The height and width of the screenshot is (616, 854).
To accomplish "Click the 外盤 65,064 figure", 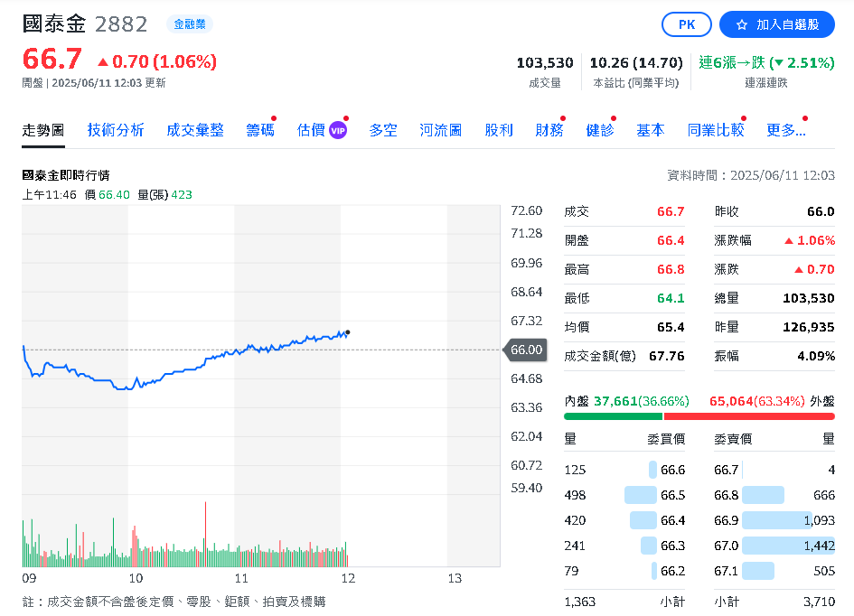I will pyautogui.click(x=731, y=401).
